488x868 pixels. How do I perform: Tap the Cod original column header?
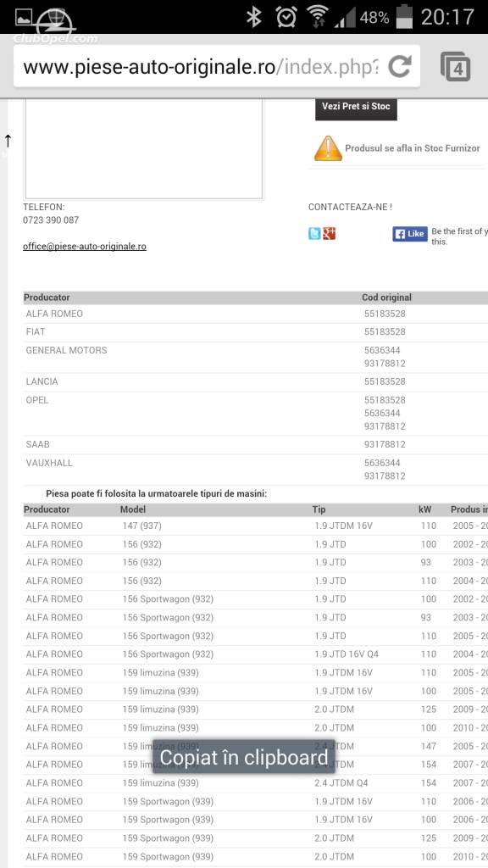pos(386,298)
